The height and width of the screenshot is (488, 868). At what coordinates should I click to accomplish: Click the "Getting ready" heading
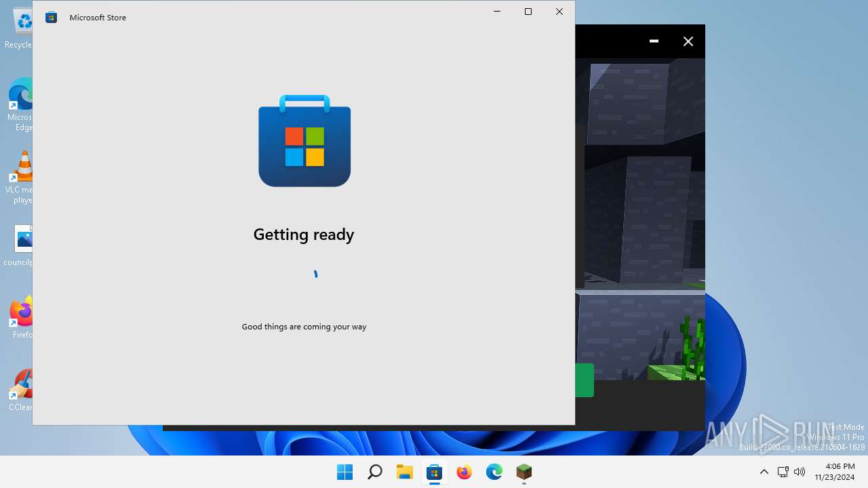(304, 235)
